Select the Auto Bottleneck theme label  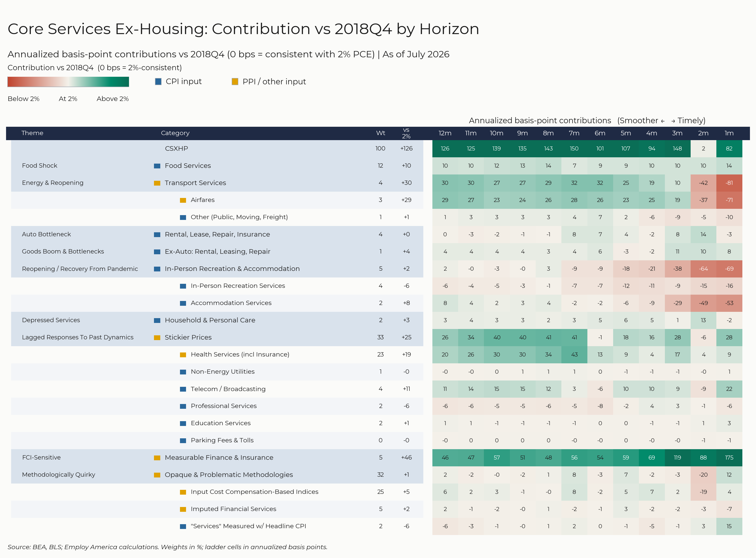pos(46,234)
